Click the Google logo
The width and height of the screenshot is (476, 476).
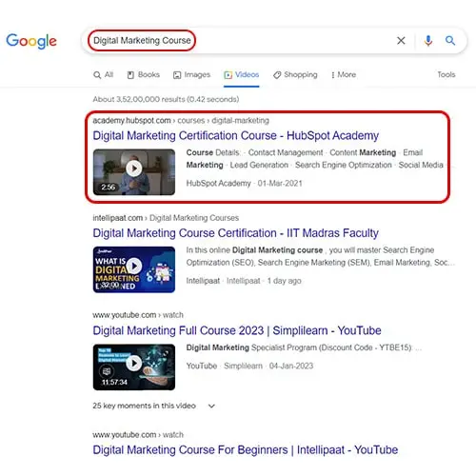[31, 41]
